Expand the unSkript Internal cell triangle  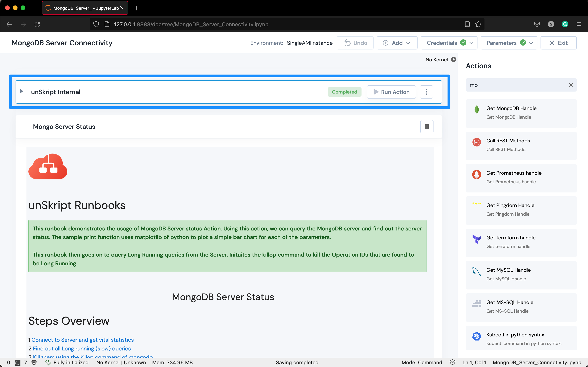21,91
